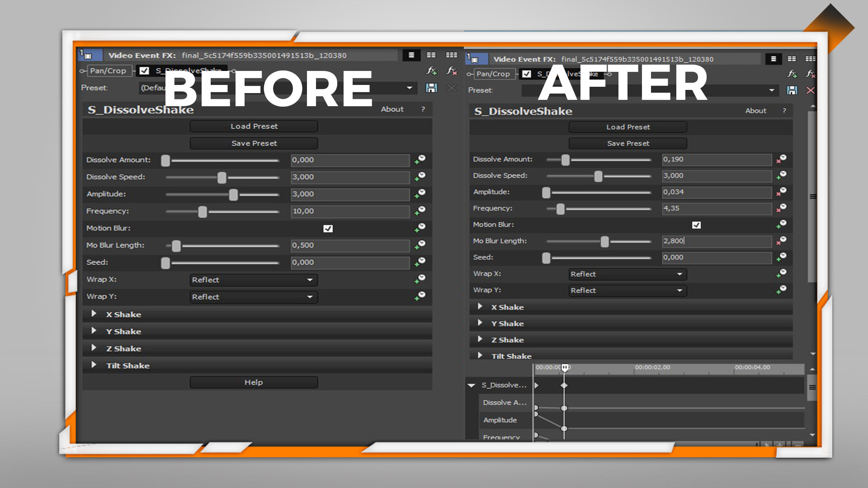This screenshot has height=488, width=868.
Task: Open About in the BEFORE panel
Action: 392,109
